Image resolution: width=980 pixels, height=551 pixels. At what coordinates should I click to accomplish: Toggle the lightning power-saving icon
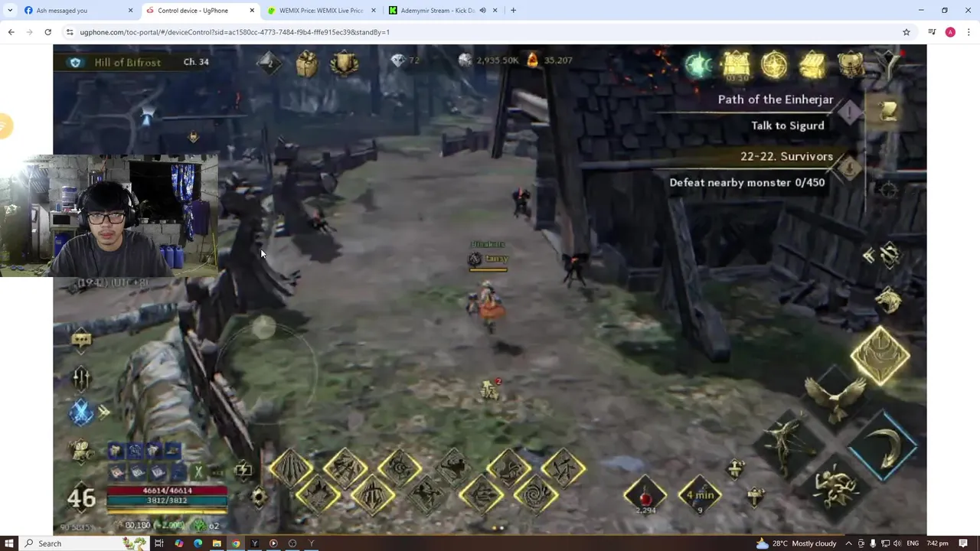click(243, 471)
